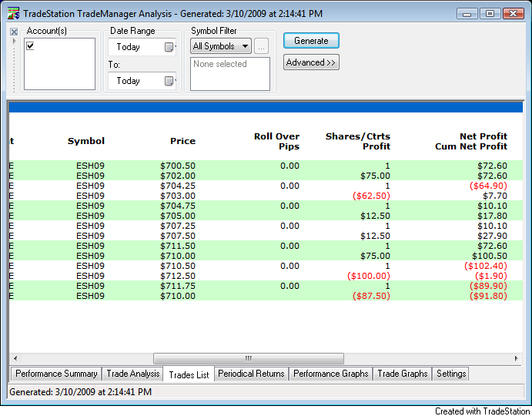Open the Settings tab
The width and height of the screenshot is (532, 416).
(451, 374)
